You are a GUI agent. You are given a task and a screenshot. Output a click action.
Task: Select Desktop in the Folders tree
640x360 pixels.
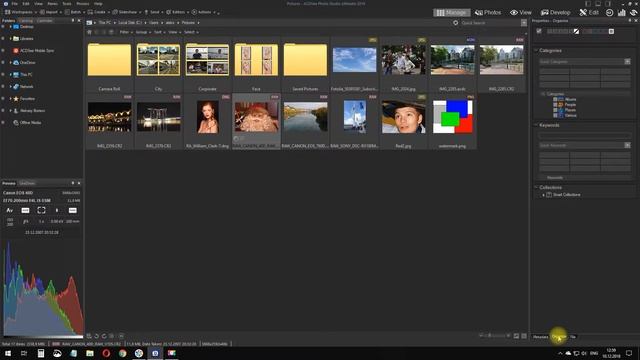point(27,27)
